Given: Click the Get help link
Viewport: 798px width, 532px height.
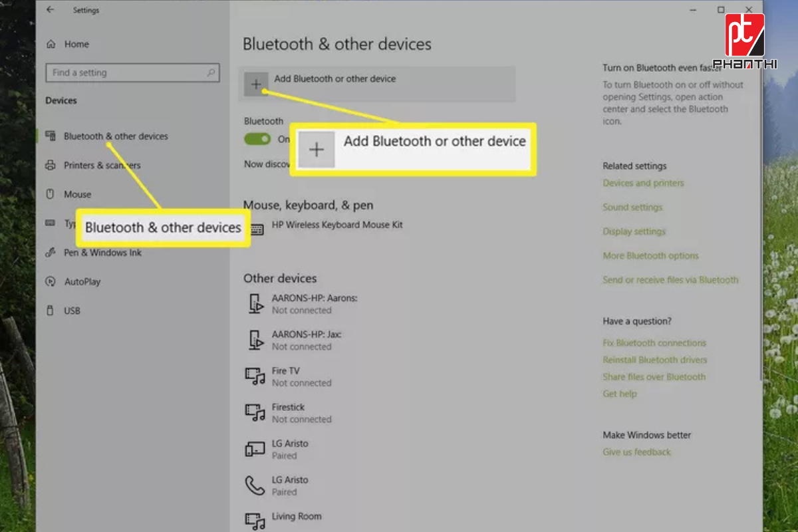Looking at the screenshot, I should click(x=620, y=394).
